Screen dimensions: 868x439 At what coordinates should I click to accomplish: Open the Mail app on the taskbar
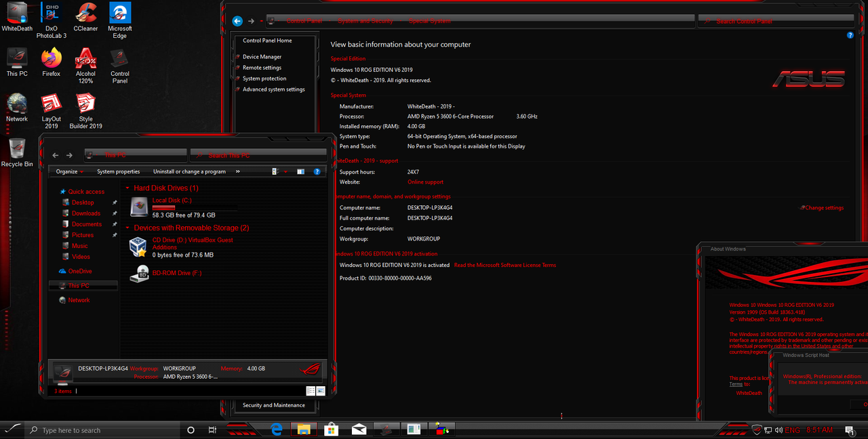pos(359,430)
